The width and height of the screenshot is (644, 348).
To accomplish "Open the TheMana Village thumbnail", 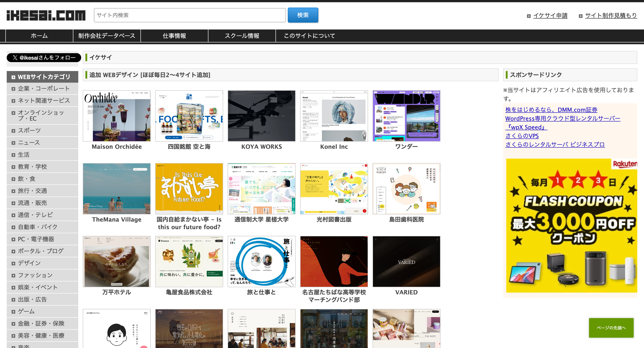I will 117,189.
